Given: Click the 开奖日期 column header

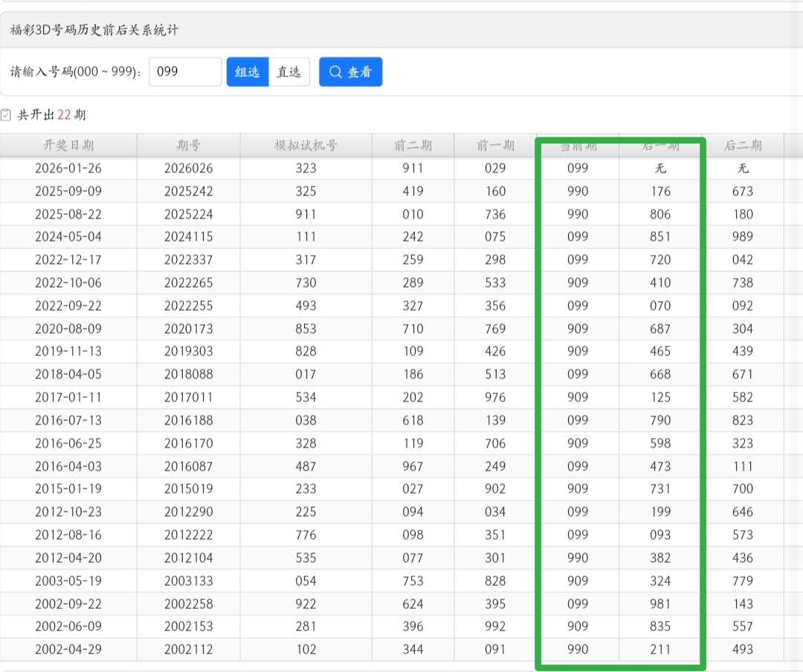Looking at the screenshot, I should pyautogui.click(x=68, y=146).
